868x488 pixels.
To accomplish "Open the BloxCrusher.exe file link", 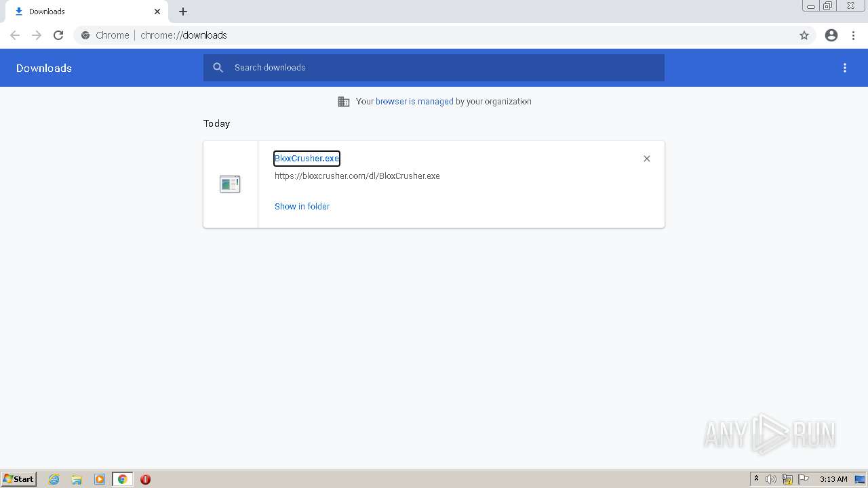I will (307, 159).
